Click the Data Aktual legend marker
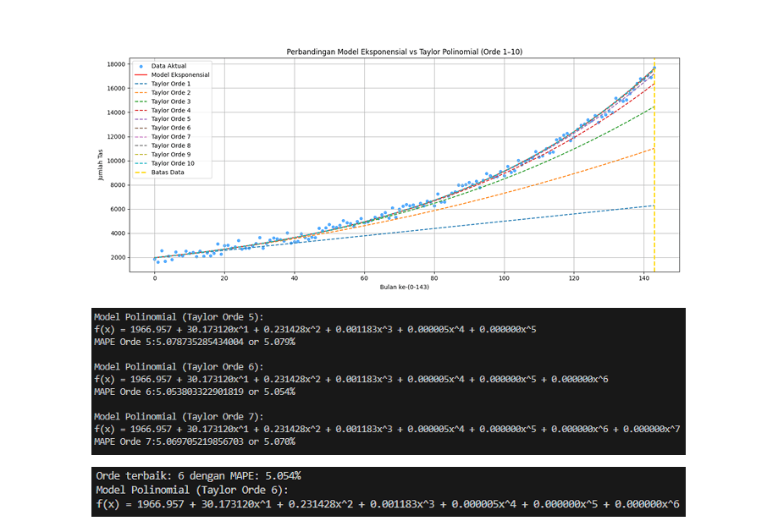The width and height of the screenshot is (778, 532). point(141,66)
